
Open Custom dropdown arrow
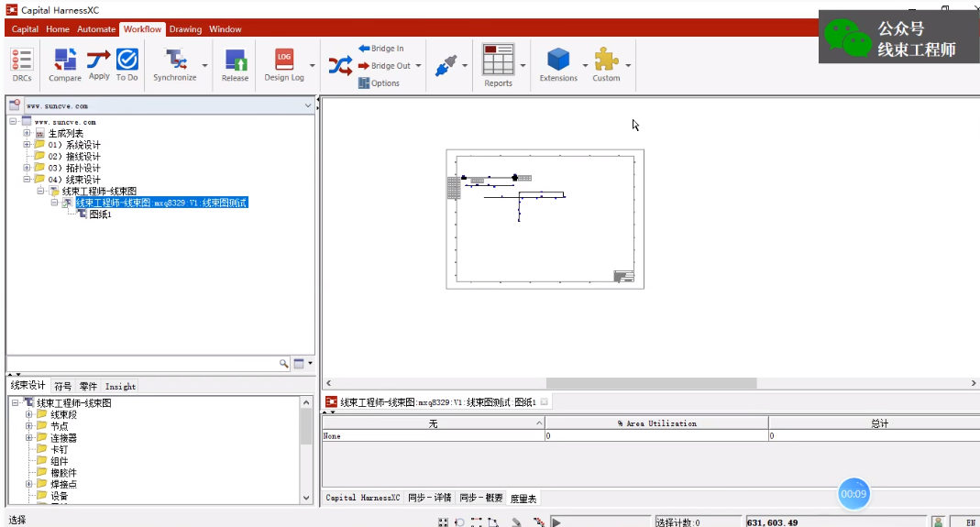coord(628,66)
